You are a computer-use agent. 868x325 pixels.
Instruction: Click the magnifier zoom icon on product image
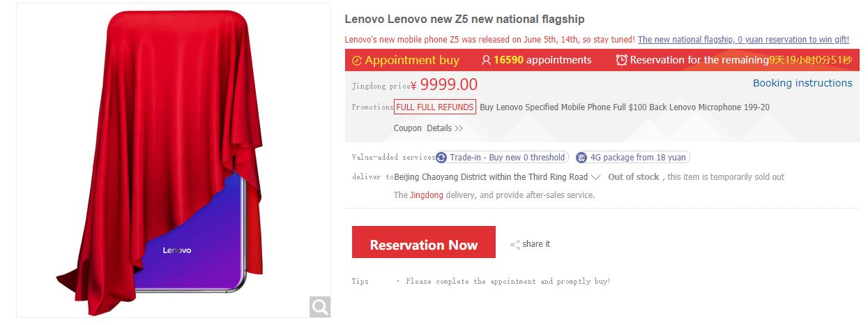[x=319, y=306]
